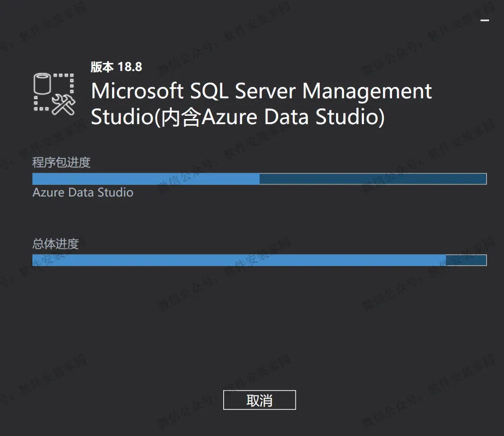Click the unfilled part of the package progress bar
This screenshot has width=504, height=436.
coord(372,179)
